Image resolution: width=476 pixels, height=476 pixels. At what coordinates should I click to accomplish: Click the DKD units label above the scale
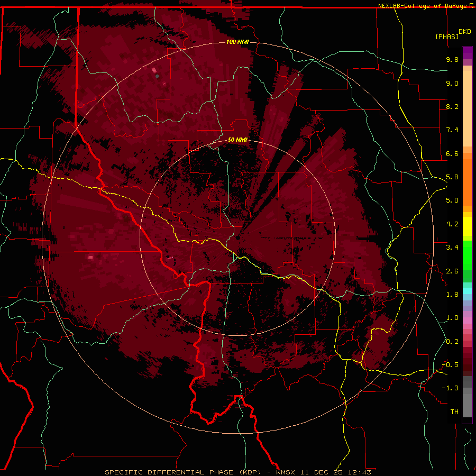tap(465, 32)
